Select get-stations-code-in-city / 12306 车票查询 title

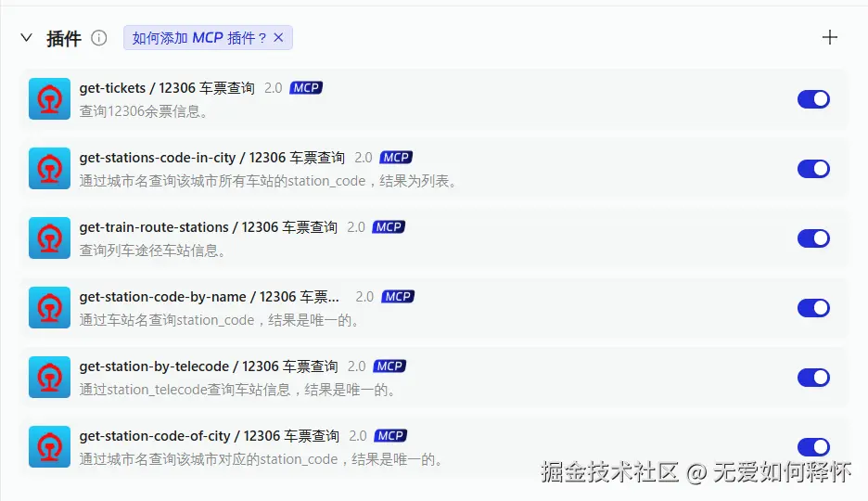tap(212, 158)
